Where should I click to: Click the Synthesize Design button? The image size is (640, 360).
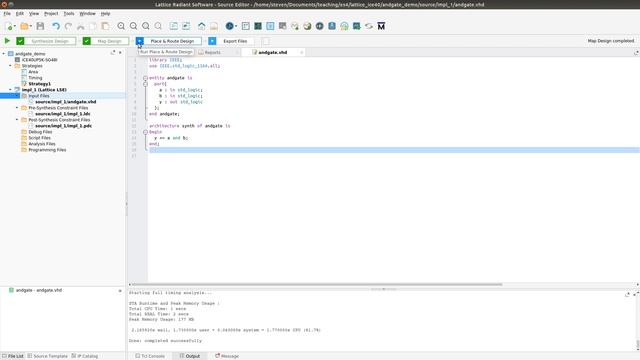click(50, 41)
